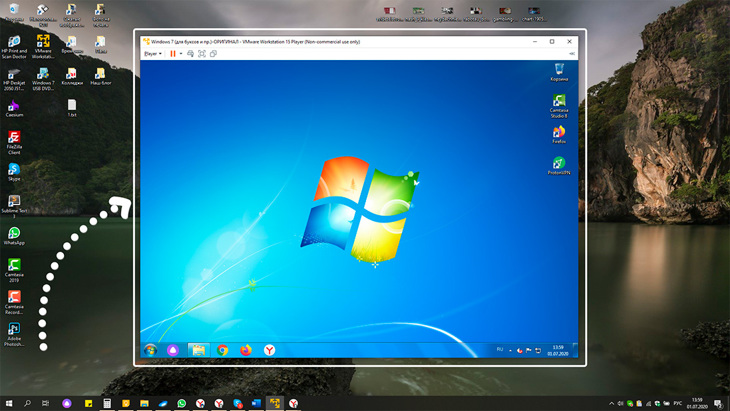730x411 pixels.
Task: Launch Alice assistant in Windows 7 taskbar
Action: [173, 350]
